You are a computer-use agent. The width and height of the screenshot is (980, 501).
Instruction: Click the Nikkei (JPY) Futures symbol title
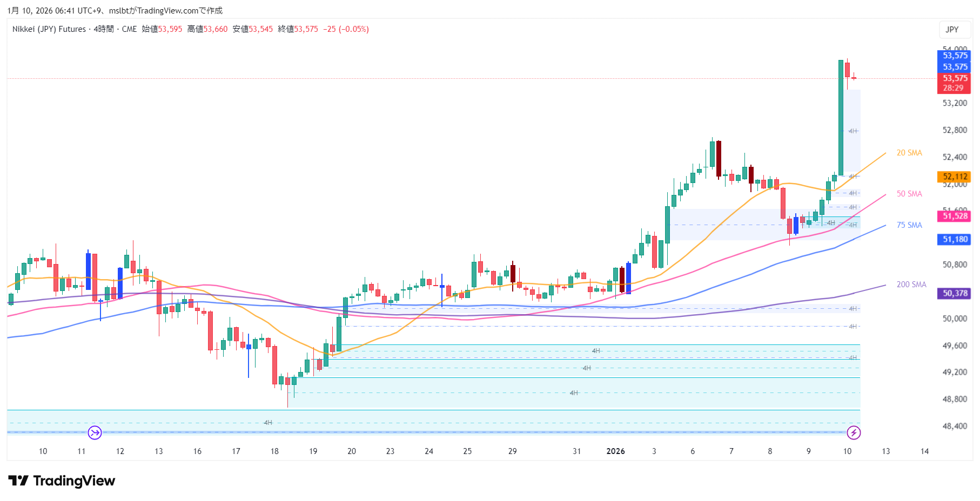tap(49, 29)
